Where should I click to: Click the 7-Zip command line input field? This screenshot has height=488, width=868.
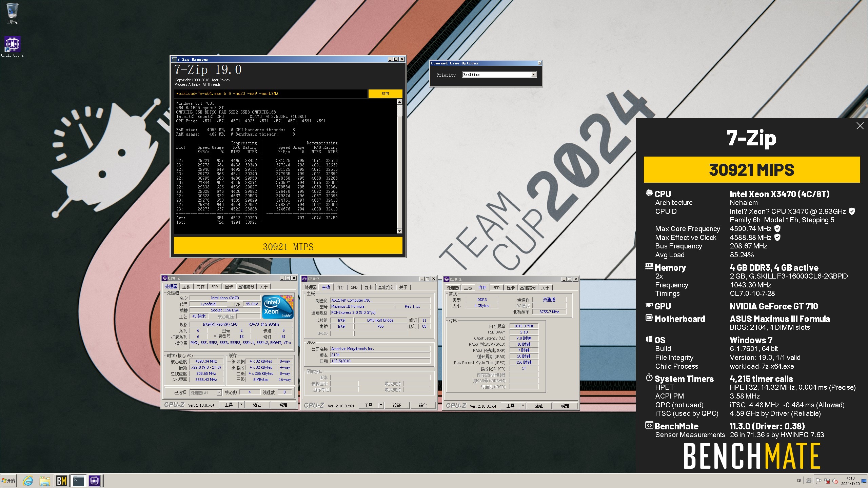point(270,94)
